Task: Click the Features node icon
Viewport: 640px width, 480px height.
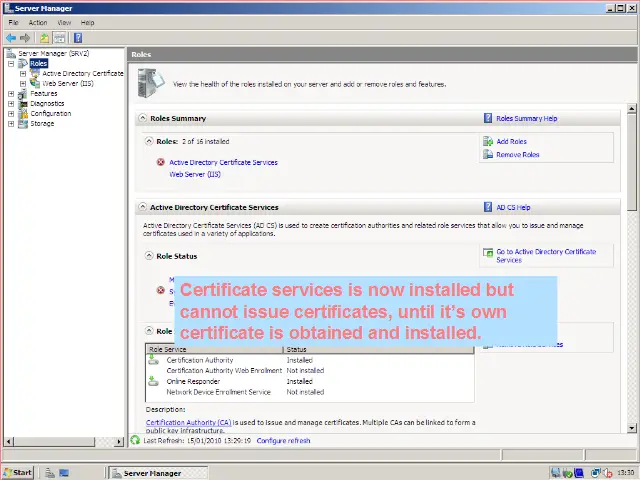Action: [x=23, y=93]
